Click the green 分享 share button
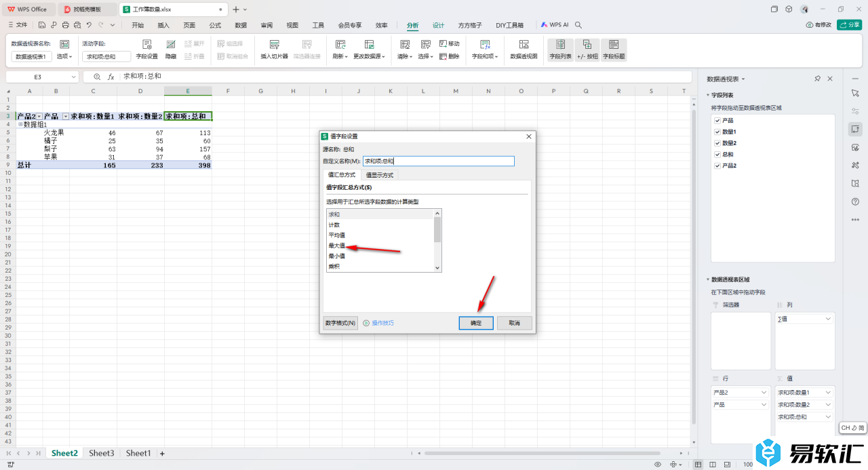The width and height of the screenshot is (868, 470). (849, 25)
